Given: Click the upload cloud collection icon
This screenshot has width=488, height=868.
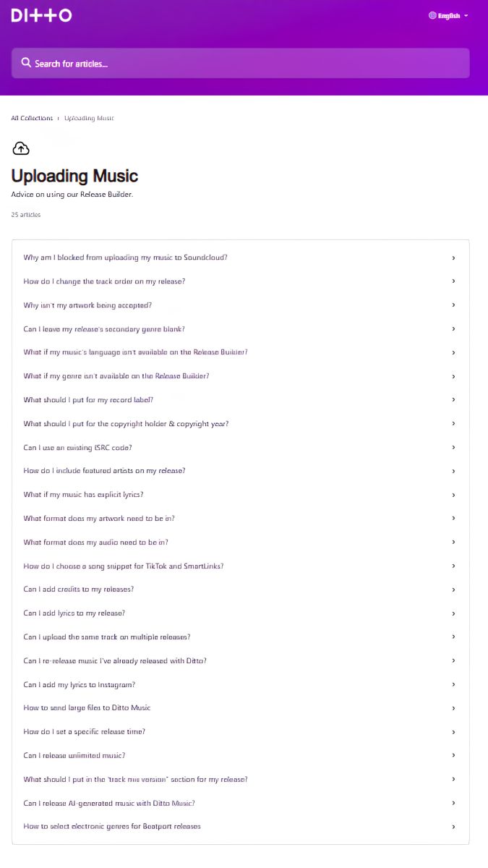Looking at the screenshot, I should (x=20, y=148).
